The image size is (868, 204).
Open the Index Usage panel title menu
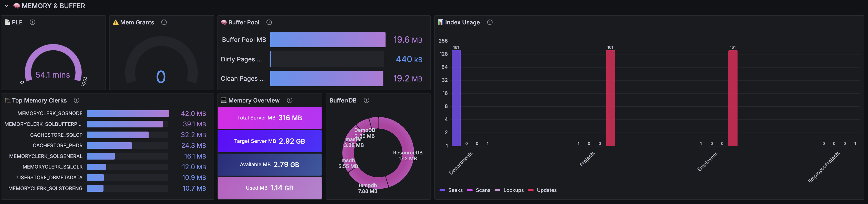coord(462,22)
